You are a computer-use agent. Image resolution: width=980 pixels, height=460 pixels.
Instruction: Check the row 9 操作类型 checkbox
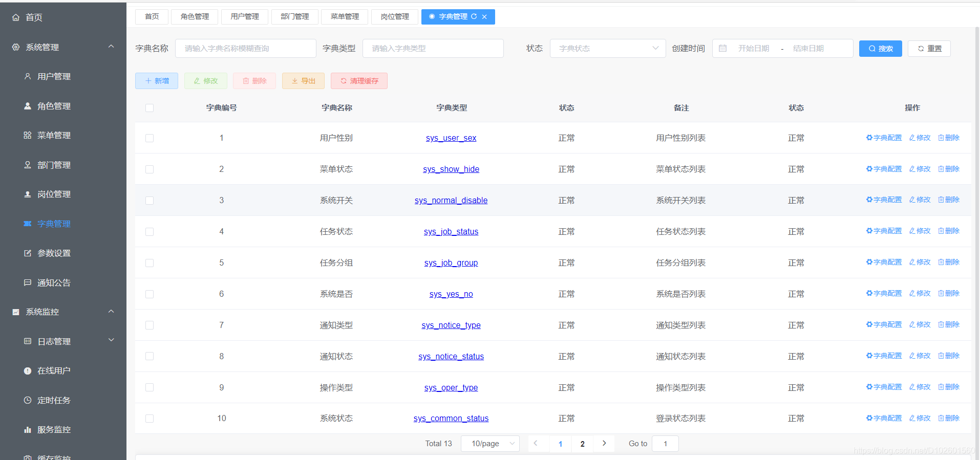(150, 387)
